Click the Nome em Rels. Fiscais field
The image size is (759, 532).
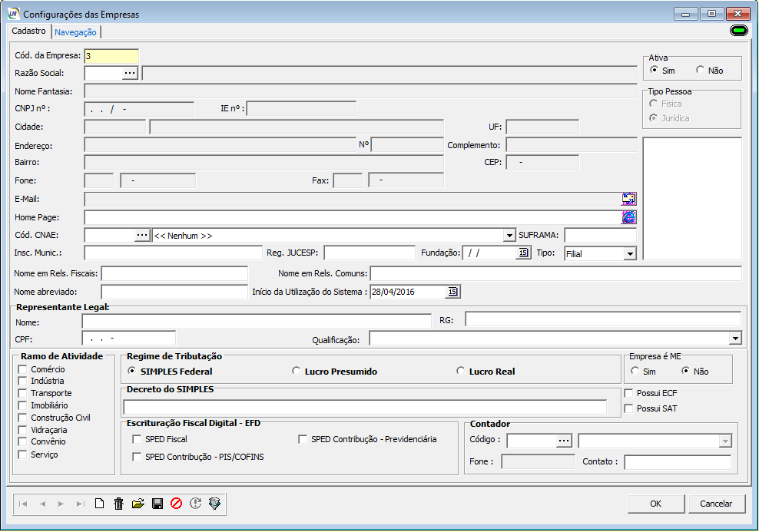coord(174,273)
